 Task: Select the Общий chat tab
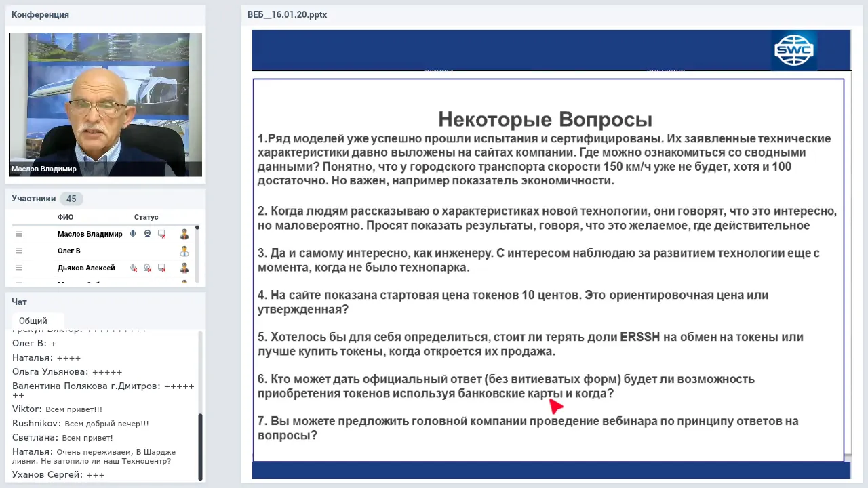click(x=33, y=321)
